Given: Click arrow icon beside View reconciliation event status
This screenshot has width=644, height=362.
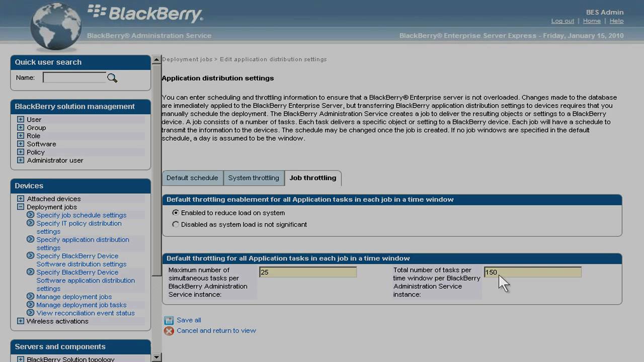Looking at the screenshot, I should click(30, 313).
